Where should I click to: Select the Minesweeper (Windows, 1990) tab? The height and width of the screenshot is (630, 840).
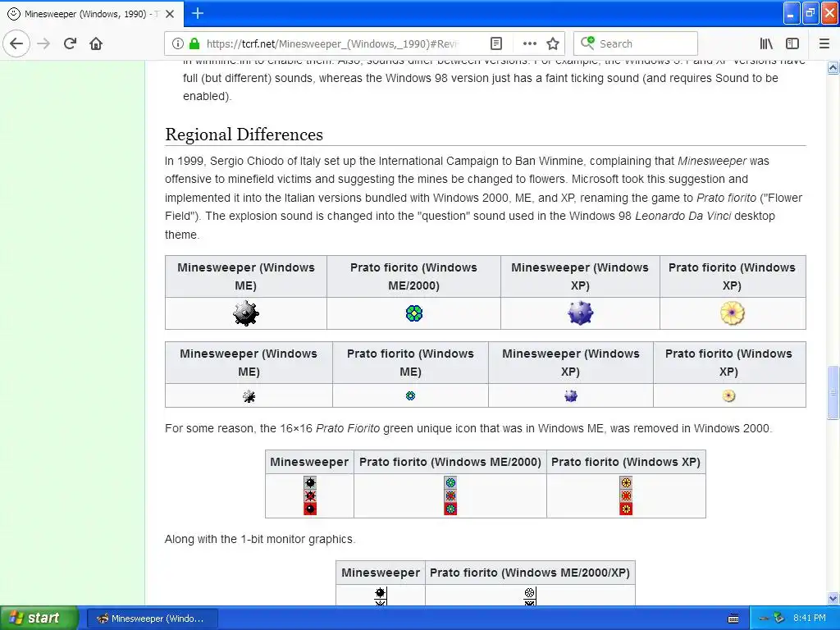[x=92, y=14]
